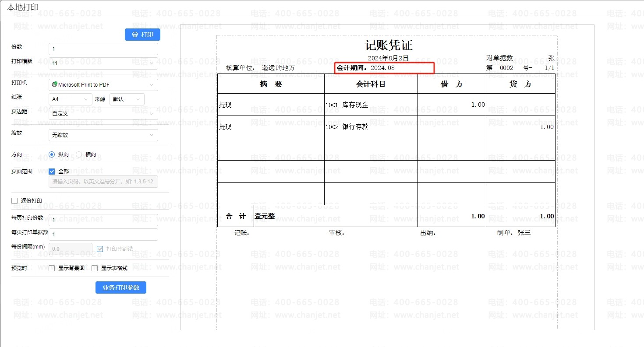Viewport: 644px width, 347px height.
Task: Click the 合计 total label
Action: [x=236, y=216]
